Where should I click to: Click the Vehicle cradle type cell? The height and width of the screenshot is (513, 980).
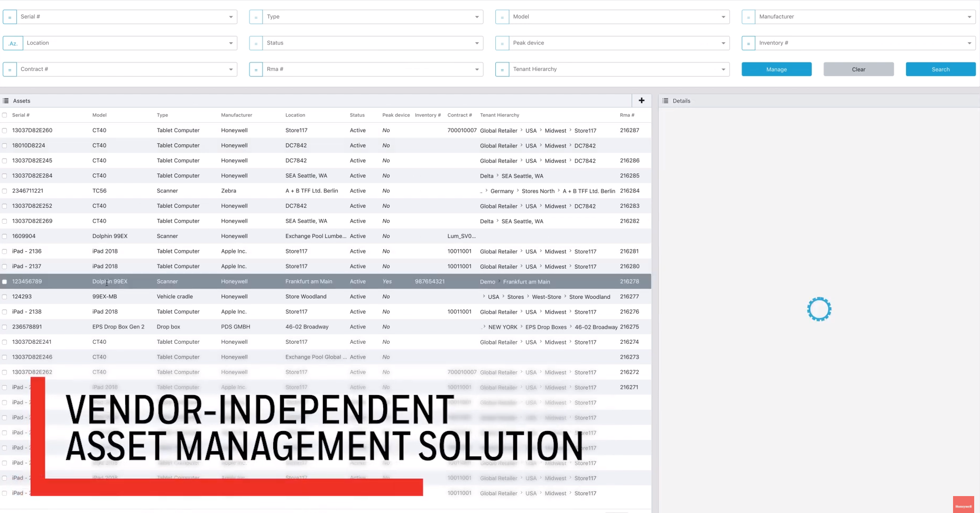175,297
